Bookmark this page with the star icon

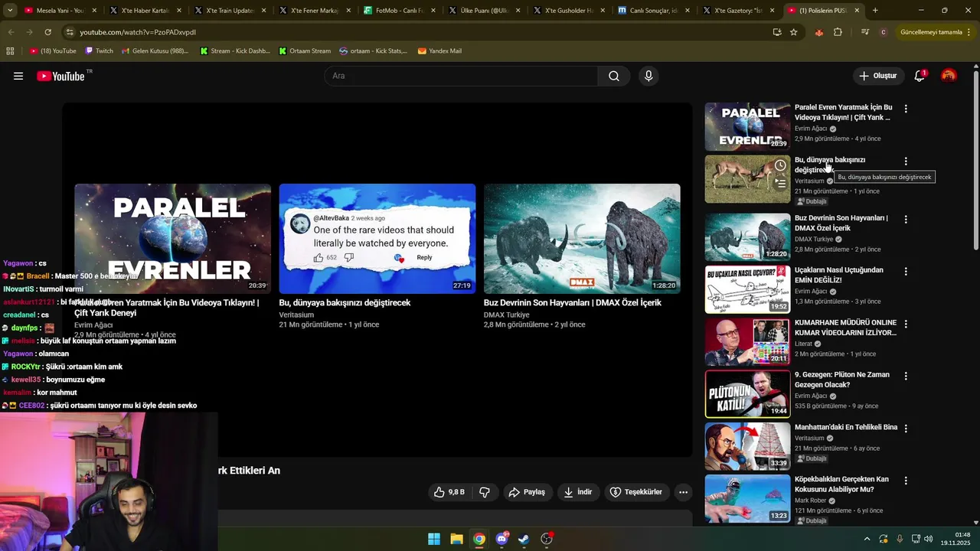(x=794, y=32)
